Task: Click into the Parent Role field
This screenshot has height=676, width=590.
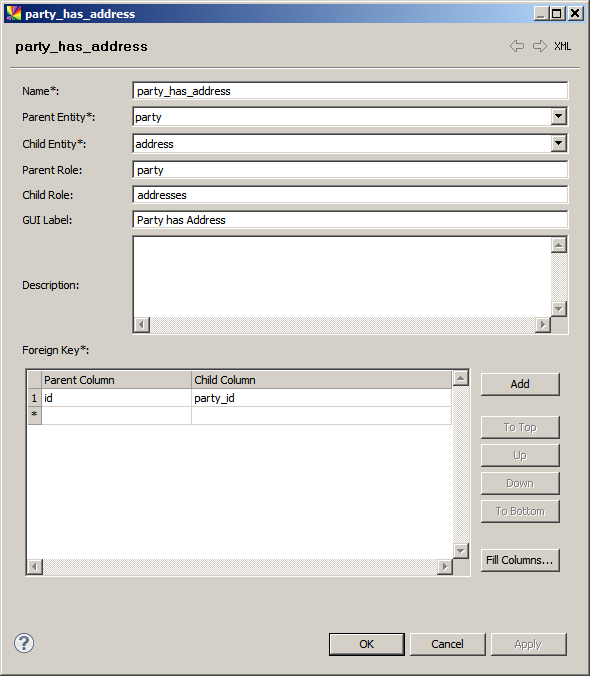Action: coord(350,170)
